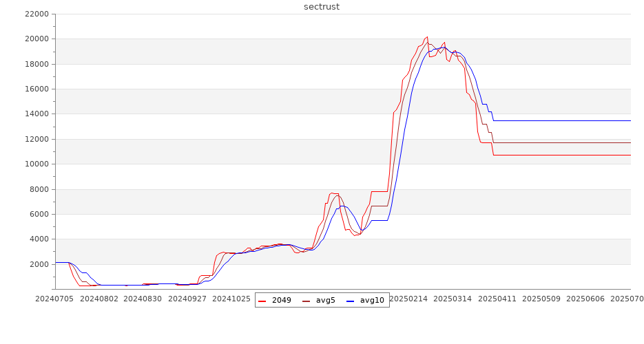
Task: Click the line marker beside avg5 in legend
Action: point(306,301)
